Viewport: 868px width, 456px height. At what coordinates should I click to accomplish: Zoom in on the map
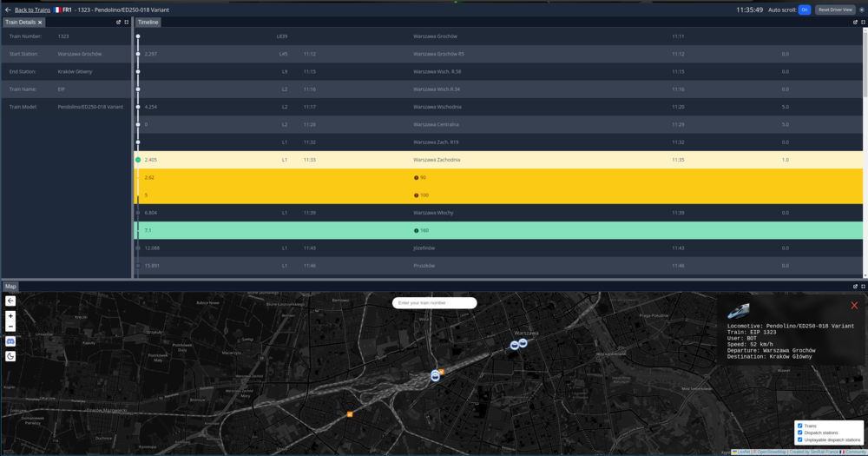(x=10, y=316)
